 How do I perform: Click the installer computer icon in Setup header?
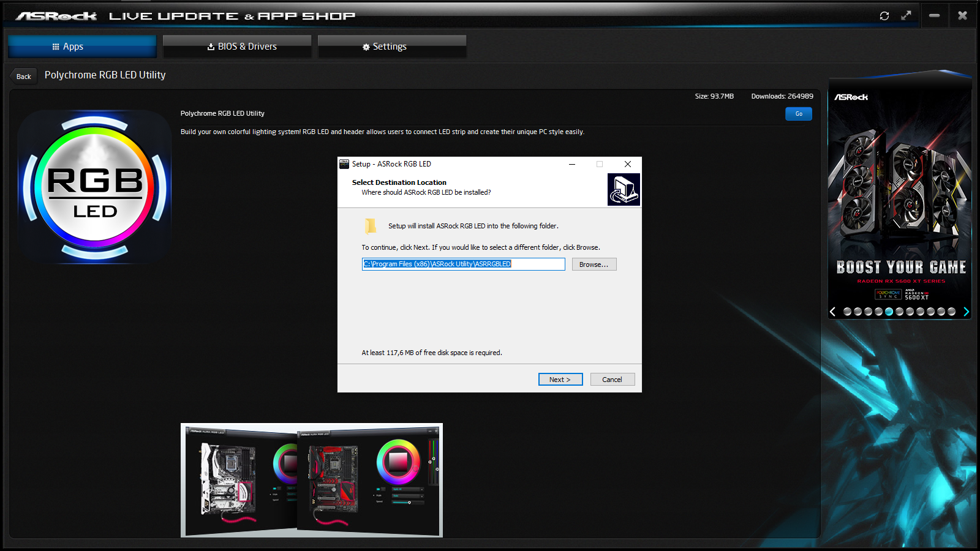pyautogui.click(x=624, y=190)
